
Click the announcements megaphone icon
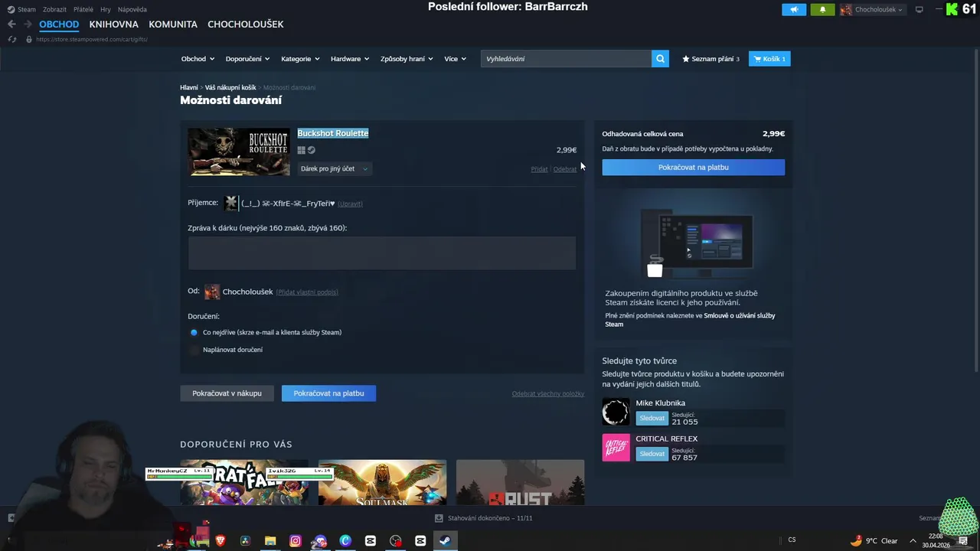pos(794,10)
